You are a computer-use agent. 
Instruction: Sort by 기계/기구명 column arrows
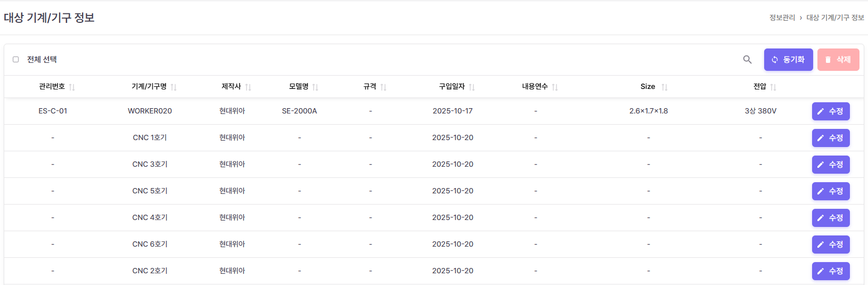click(174, 87)
